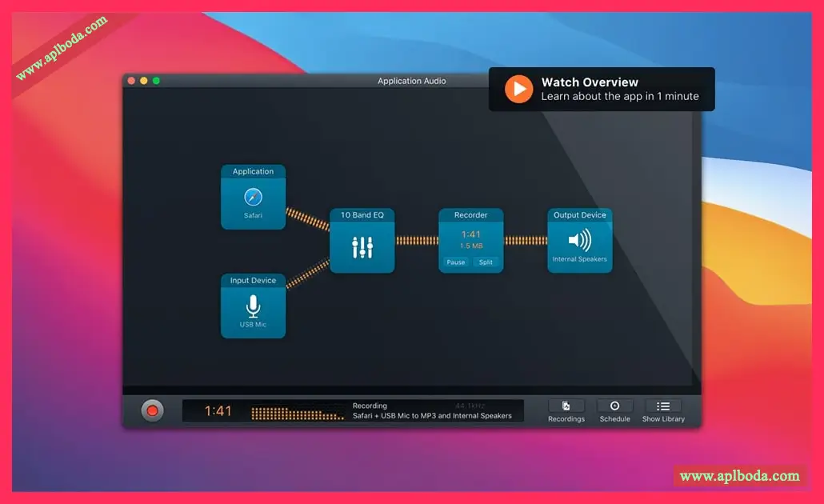Screen dimensions: 824x504
Task: Click the 1:41 timer in bottom status display
Action: point(218,410)
